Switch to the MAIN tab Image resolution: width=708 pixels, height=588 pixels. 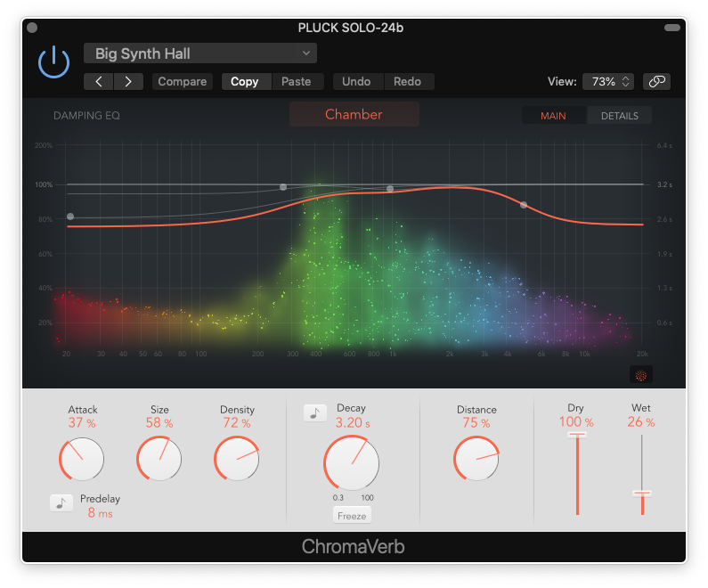point(554,116)
